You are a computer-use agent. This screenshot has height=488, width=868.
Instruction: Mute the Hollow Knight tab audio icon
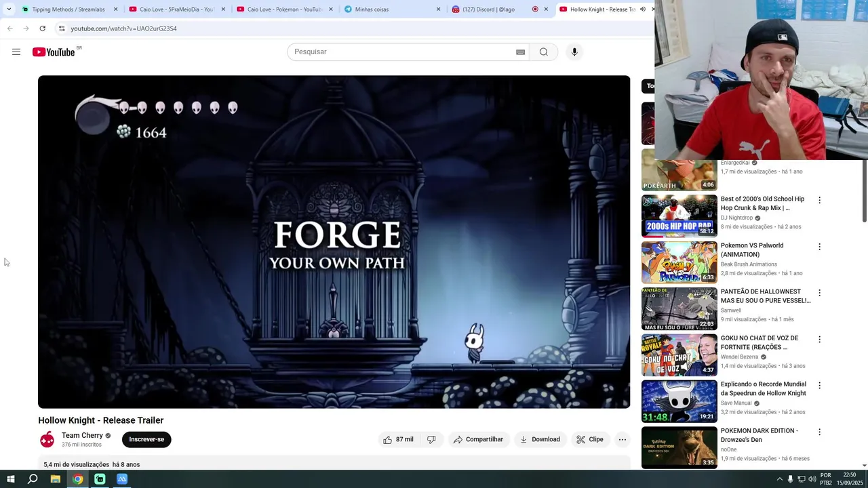point(642,9)
